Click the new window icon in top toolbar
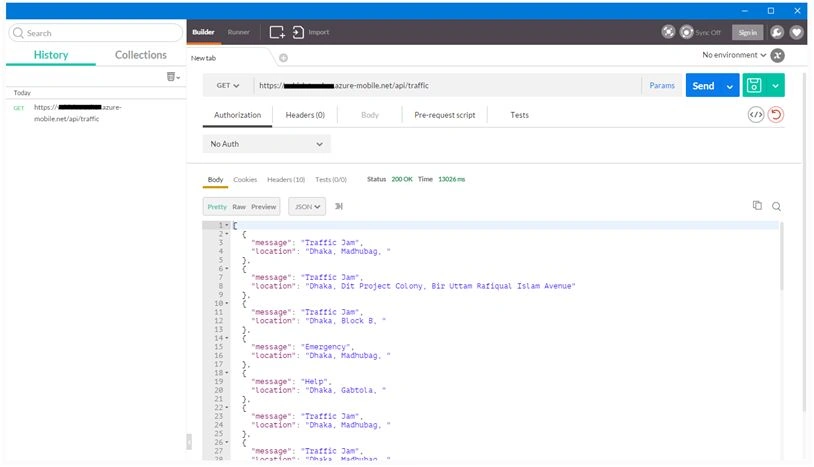The width and height of the screenshot is (814, 467). tap(277, 32)
